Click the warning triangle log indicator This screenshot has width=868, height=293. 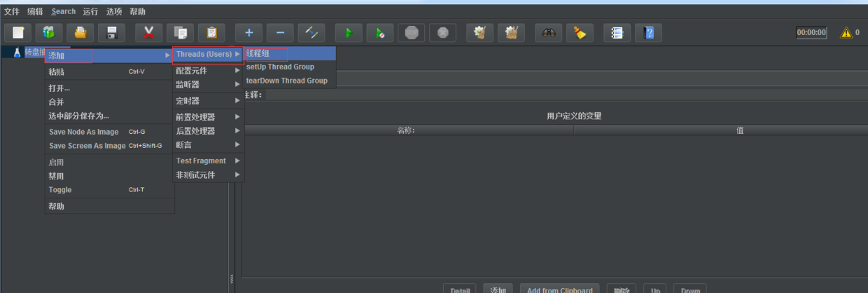click(846, 32)
